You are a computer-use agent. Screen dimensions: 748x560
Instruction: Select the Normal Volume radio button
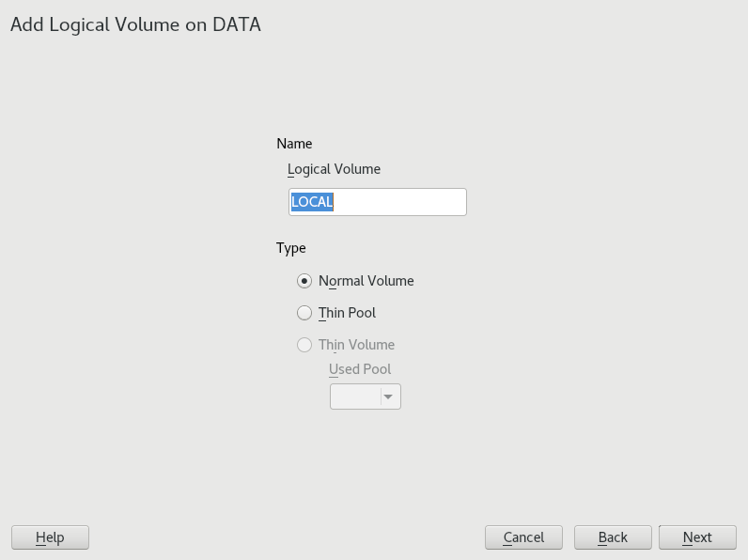304,281
